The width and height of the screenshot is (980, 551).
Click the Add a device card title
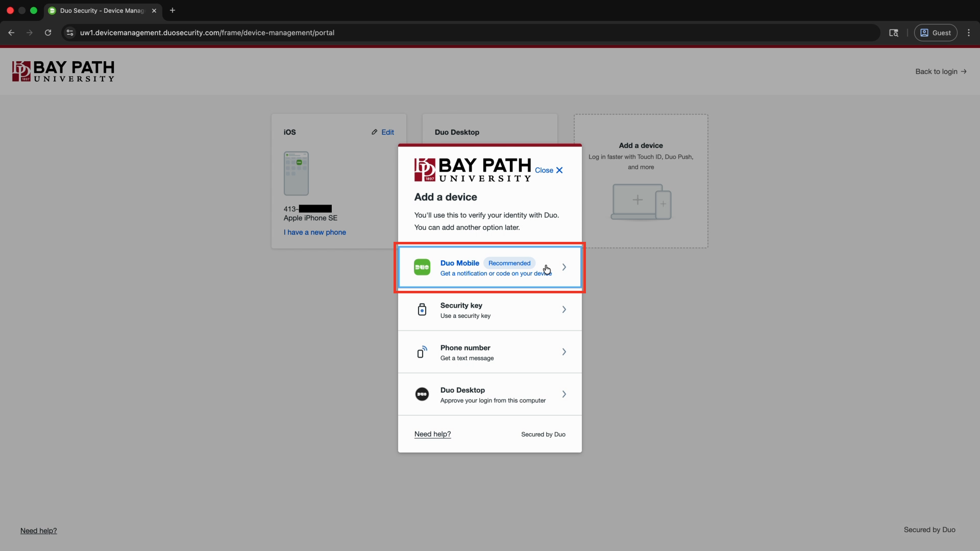(x=641, y=145)
